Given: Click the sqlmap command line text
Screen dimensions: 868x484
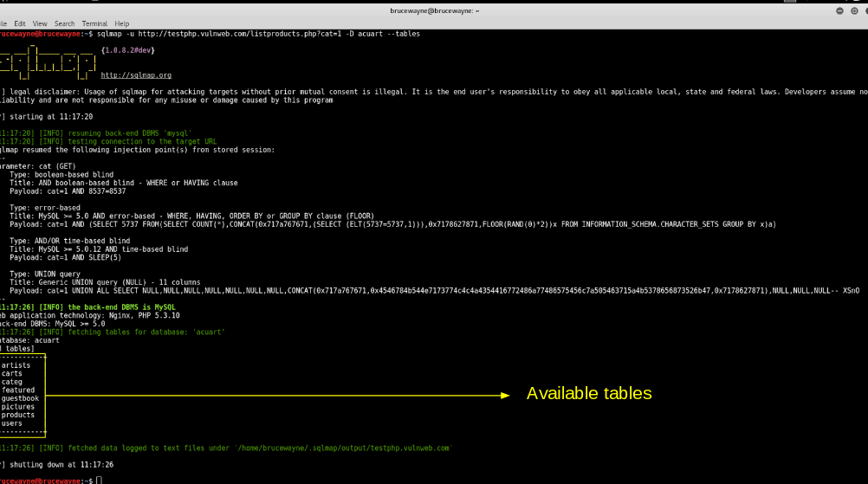Looking at the screenshot, I should point(258,34).
